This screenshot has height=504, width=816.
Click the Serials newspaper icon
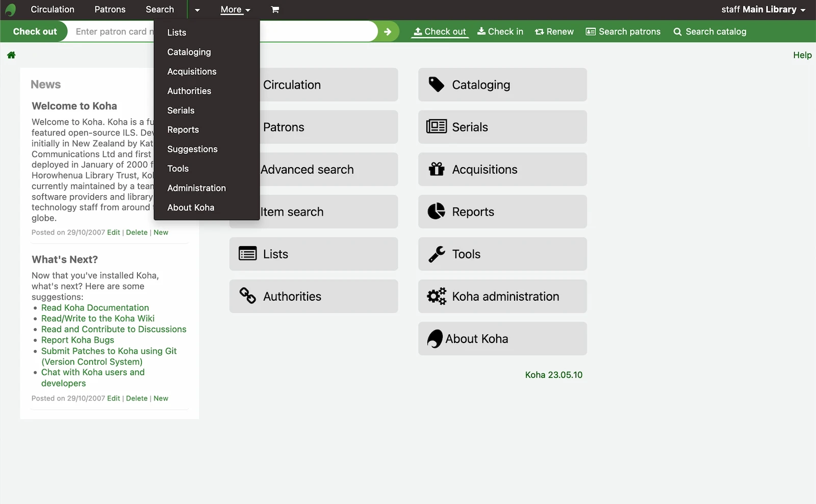[x=437, y=126]
